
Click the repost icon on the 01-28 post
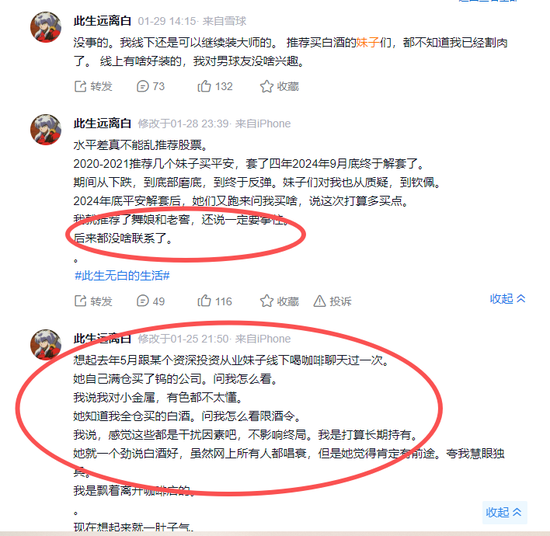coord(80,301)
